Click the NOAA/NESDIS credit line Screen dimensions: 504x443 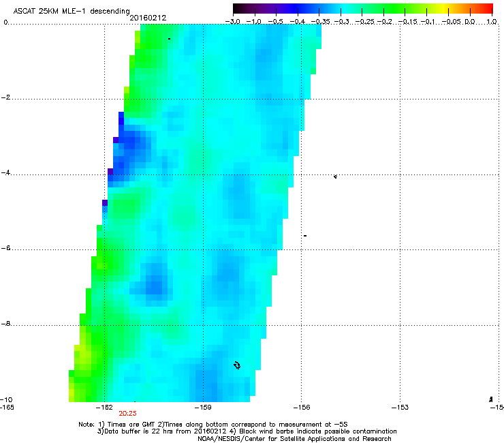pos(294,439)
